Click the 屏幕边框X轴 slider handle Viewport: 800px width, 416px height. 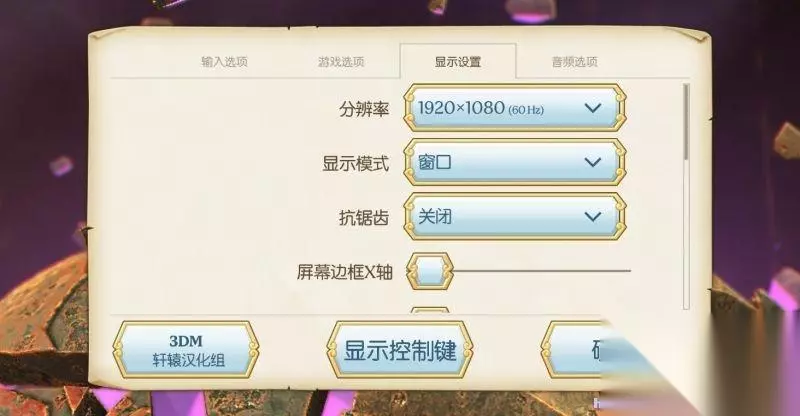(x=430, y=271)
